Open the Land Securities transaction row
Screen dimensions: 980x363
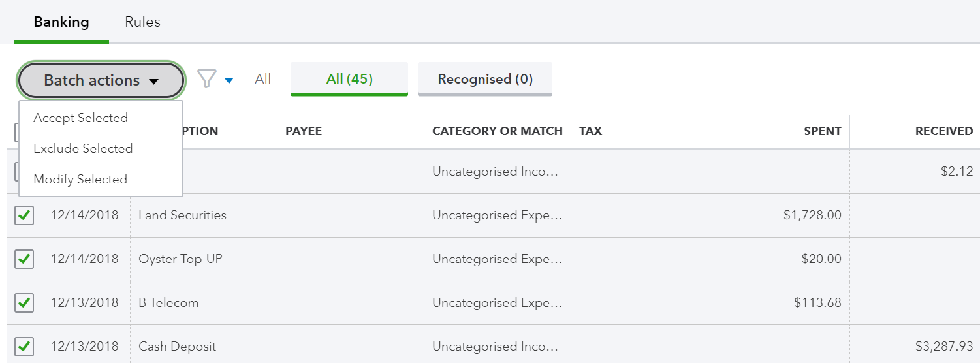coord(182,215)
